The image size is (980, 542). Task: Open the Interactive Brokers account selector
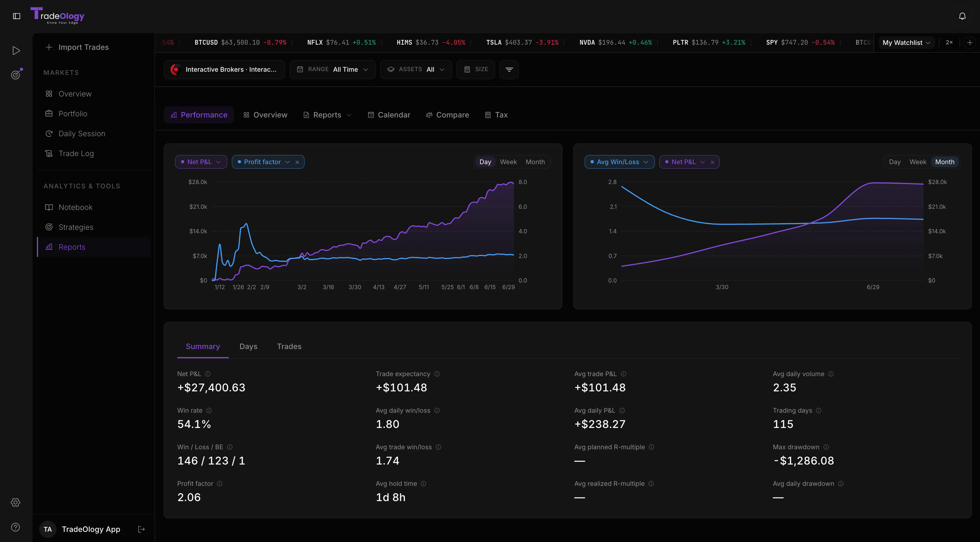coord(225,70)
